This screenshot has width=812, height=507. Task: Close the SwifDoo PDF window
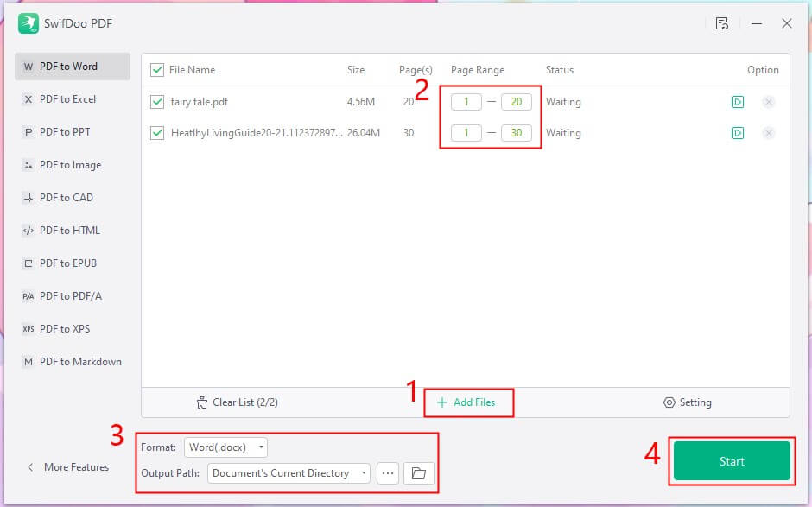coord(787,23)
